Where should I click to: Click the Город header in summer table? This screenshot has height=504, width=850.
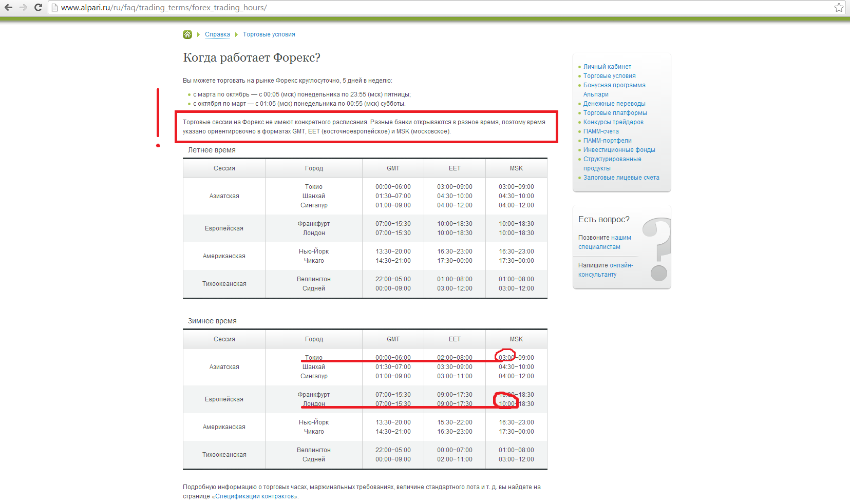[314, 168]
